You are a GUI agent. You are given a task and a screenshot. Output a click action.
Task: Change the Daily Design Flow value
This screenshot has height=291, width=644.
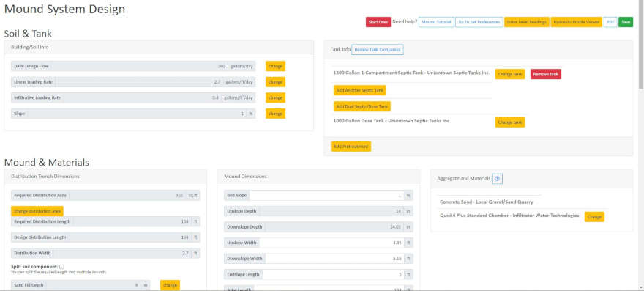[x=275, y=66]
